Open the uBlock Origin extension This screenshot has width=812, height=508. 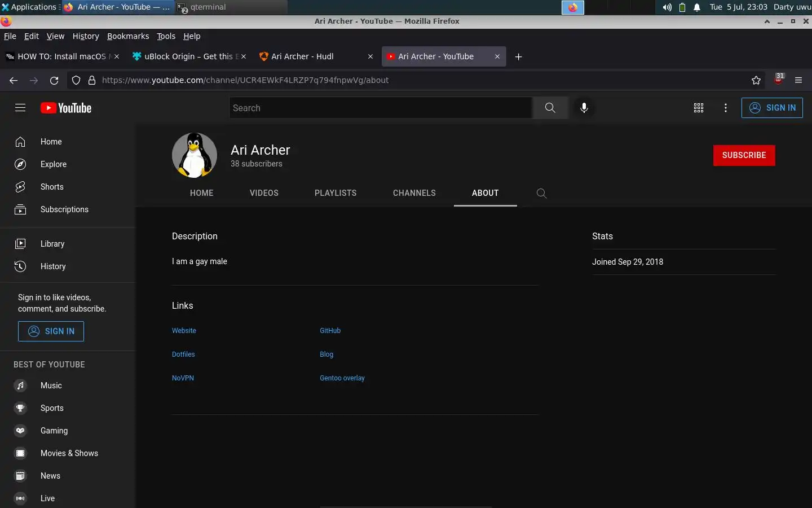(x=779, y=79)
